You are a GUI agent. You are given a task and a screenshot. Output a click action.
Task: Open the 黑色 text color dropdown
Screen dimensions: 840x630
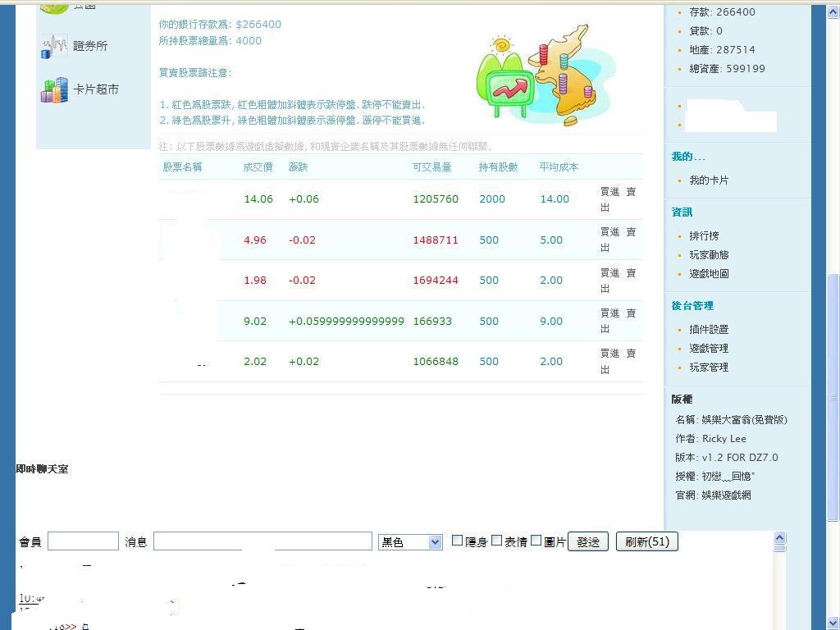tap(410, 542)
